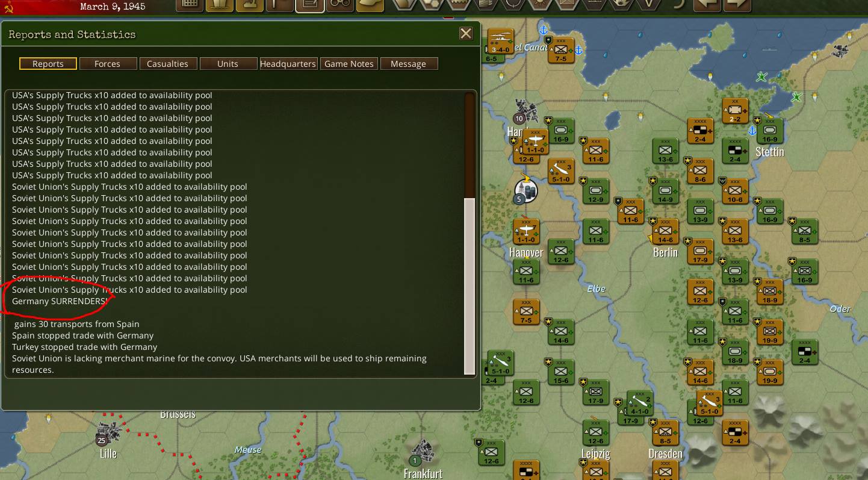Select the 14-9 mechanized unit
Screen dimensions: 868x480
pyautogui.click(x=665, y=192)
